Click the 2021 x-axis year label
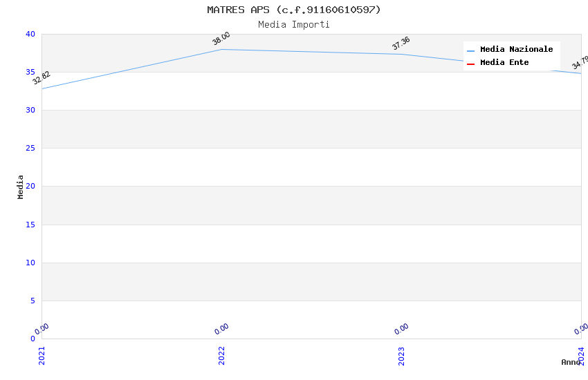588x380 pixels. pos(42,355)
